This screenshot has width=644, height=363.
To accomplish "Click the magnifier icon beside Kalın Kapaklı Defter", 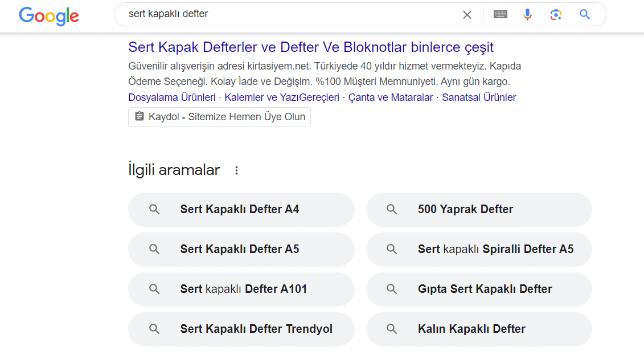I will point(392,329).
